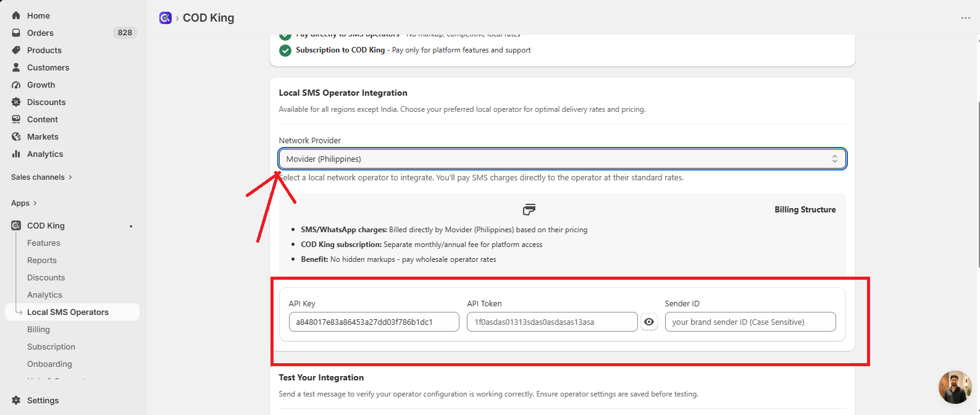Click the Products tag icon
Screen dimensions: 980x415
coord(16,50)
